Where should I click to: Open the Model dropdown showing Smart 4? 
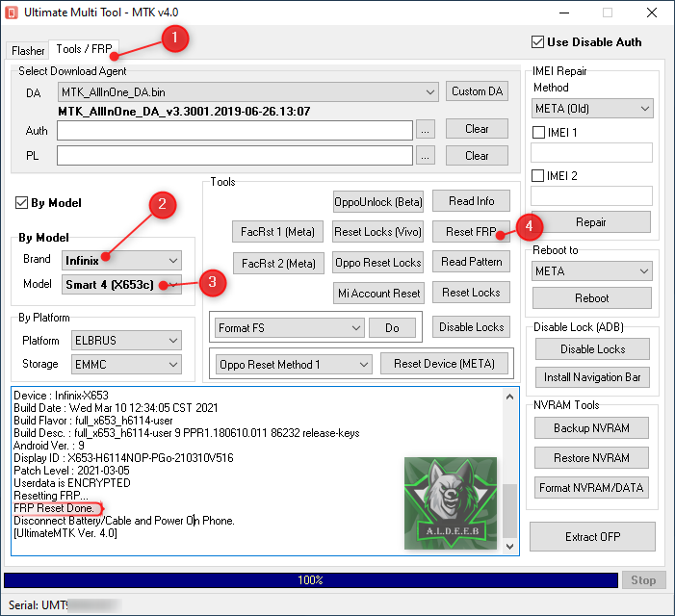(x=122, y=284)
